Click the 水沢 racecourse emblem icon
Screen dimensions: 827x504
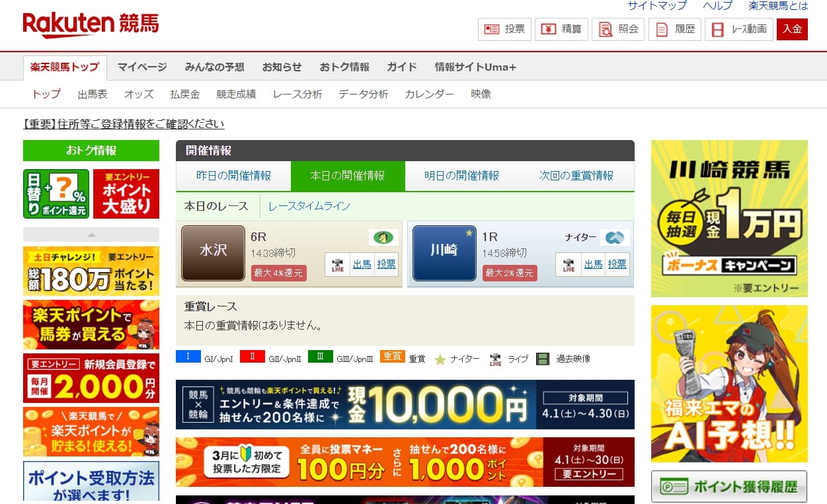383,237
